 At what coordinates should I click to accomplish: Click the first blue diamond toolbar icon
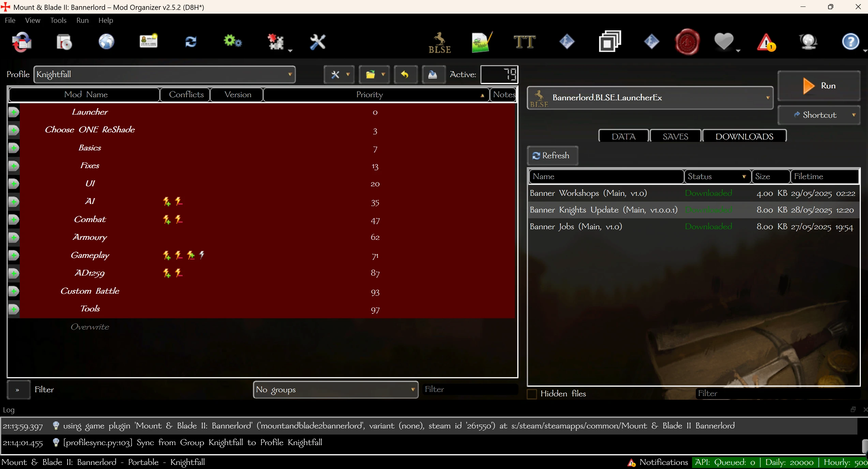[x=567, y=42]
